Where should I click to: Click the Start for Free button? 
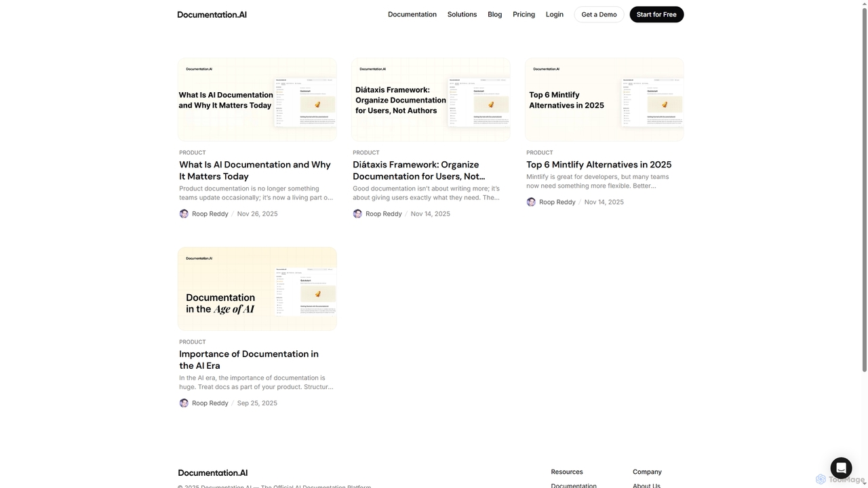(x=656, y=14)
